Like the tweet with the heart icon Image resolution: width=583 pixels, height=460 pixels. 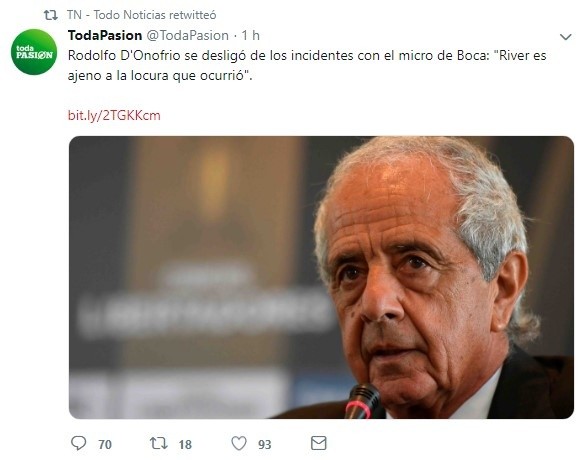(x=239, y=443)
